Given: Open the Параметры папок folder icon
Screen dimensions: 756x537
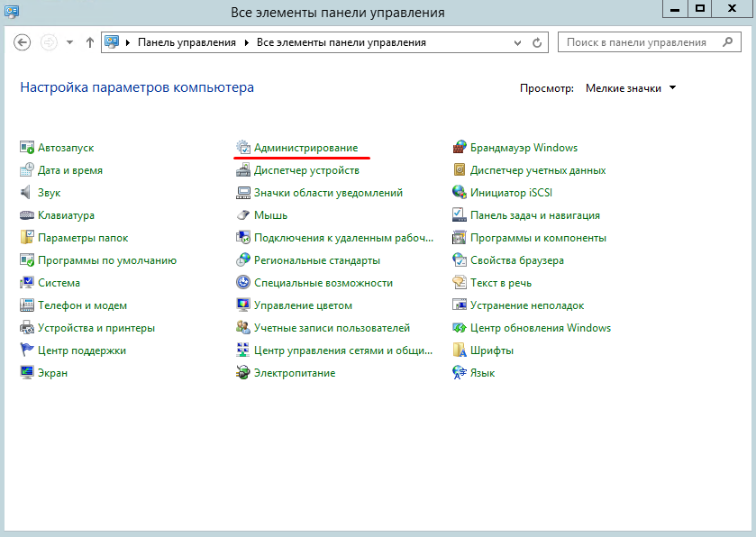Looking at the screenshot, I should click(x=26, y=237).
